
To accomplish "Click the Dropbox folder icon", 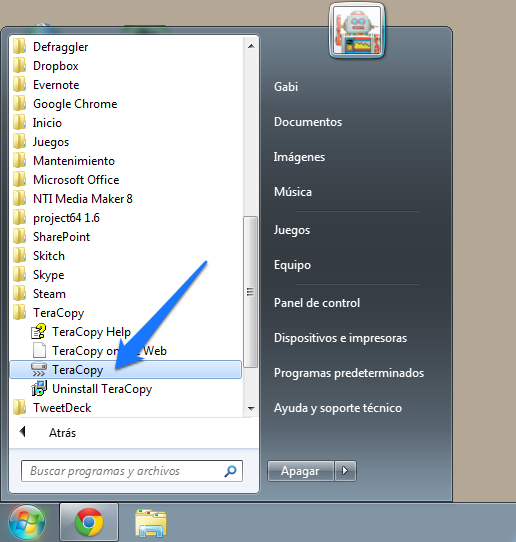I will point(19,65).
